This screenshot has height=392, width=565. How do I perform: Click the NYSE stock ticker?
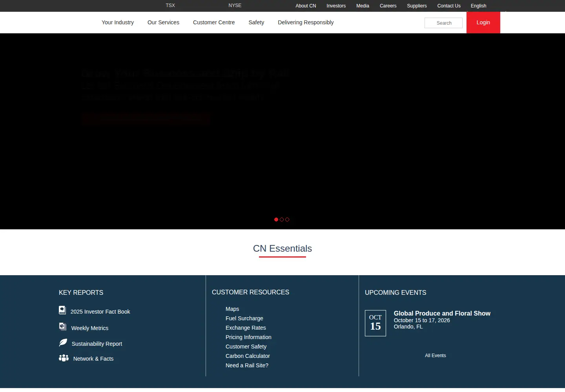(235, 5)
